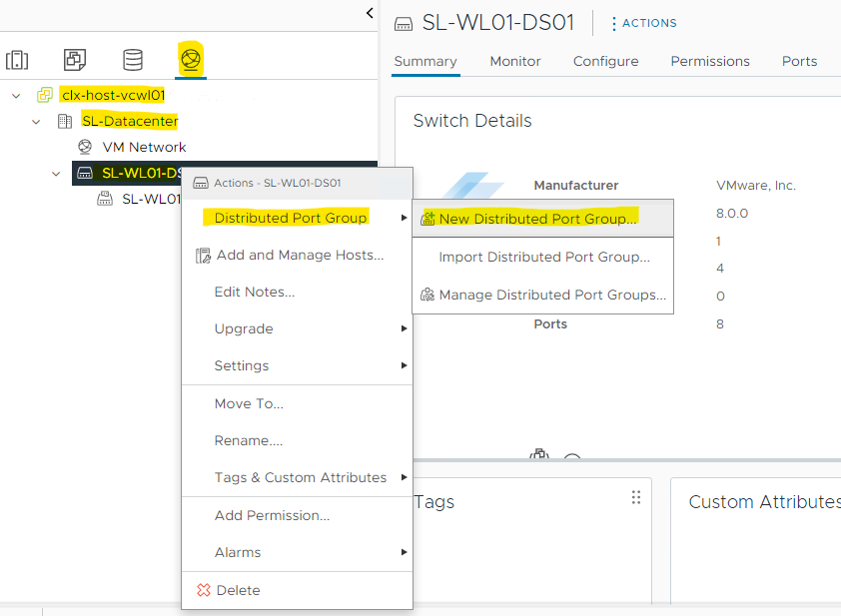Open the Storage inventory view
The image size is (841, 616).
[133, 60]
